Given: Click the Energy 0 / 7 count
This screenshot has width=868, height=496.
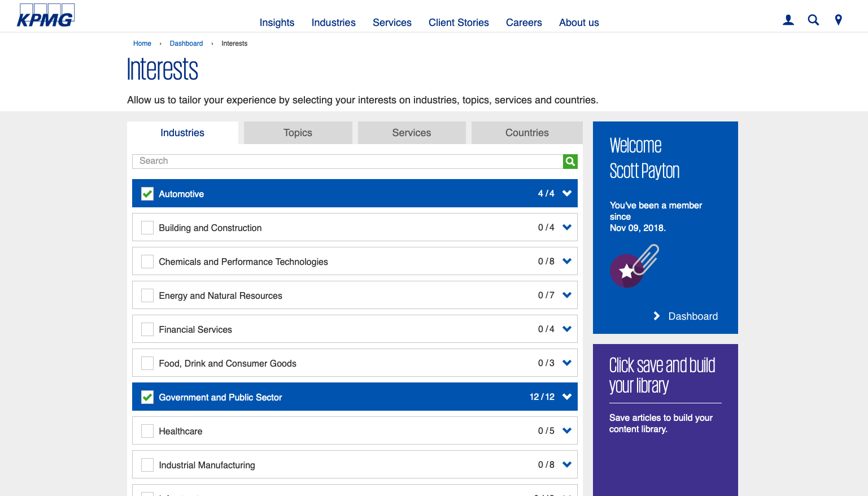Looking at the screenshot, I should click(546, 295).
